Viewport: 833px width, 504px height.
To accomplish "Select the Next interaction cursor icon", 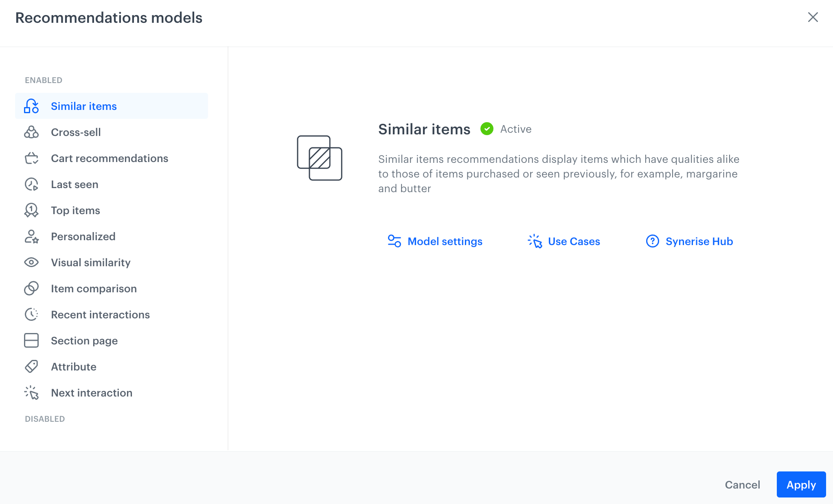I will (31, 392).
